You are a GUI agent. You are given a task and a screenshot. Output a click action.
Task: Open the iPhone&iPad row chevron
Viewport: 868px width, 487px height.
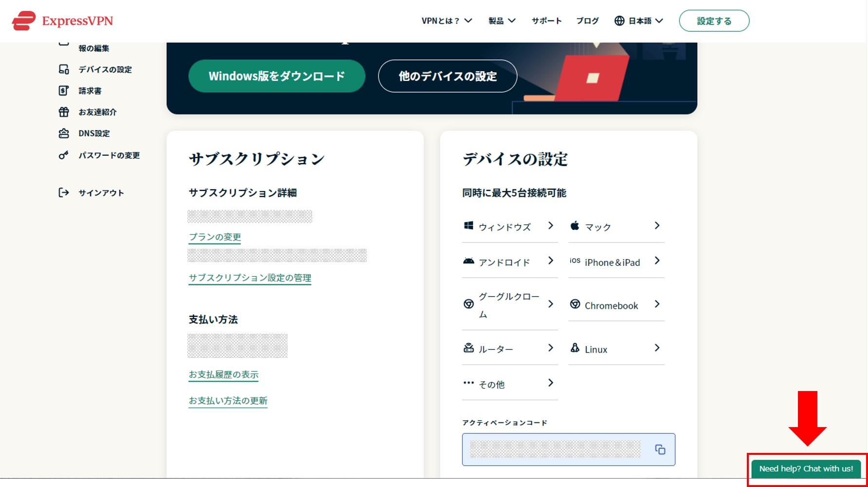(657, 261)
